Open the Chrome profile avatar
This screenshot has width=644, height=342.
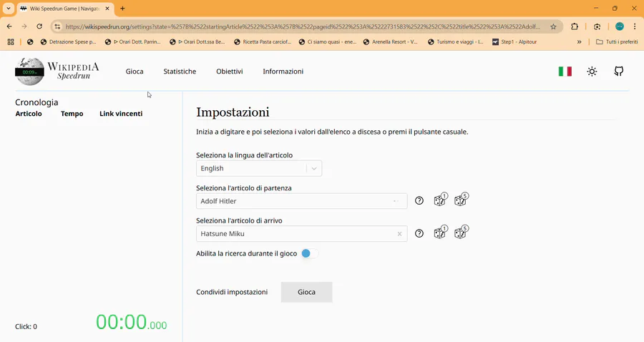620,26
